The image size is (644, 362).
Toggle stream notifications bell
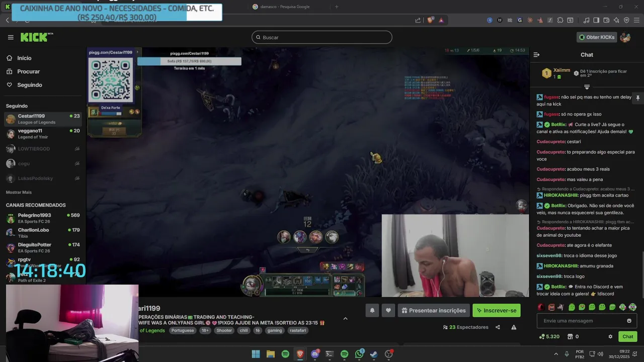pos(372,310)
